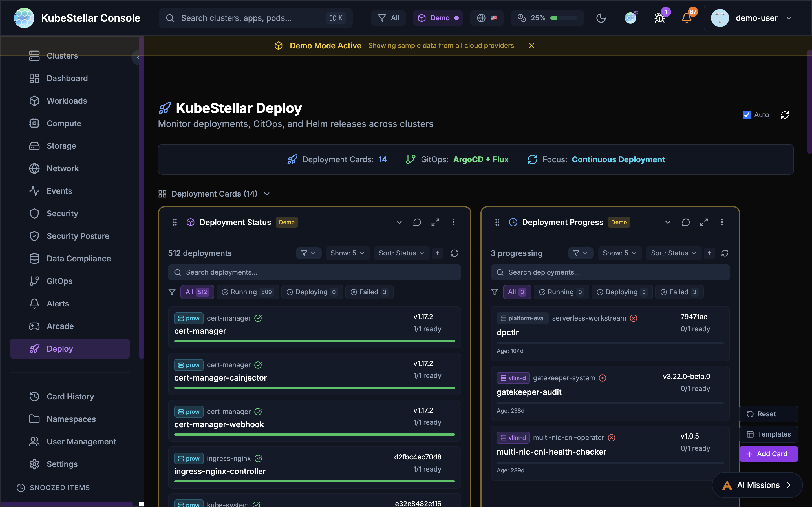Select the Running filter in Deployment Status
The height and width of the screenshot is (507, 812).
point(248,292)
